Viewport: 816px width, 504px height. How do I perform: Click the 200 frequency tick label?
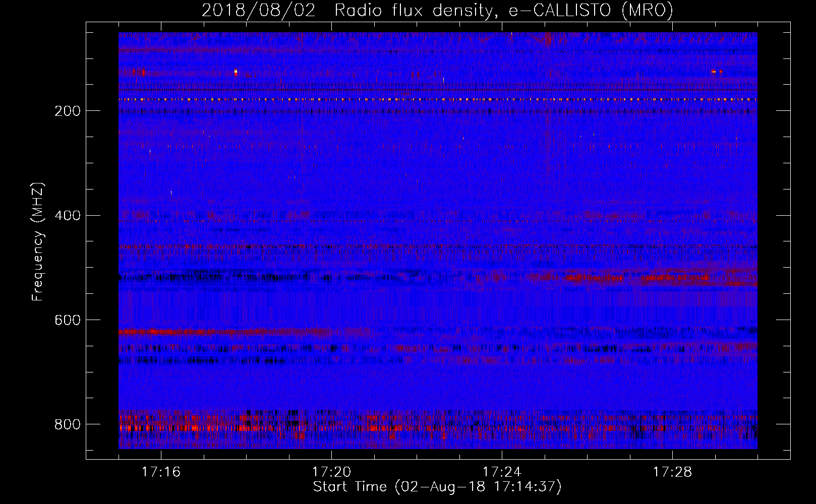pyautogui.click(x=68, y=111)
